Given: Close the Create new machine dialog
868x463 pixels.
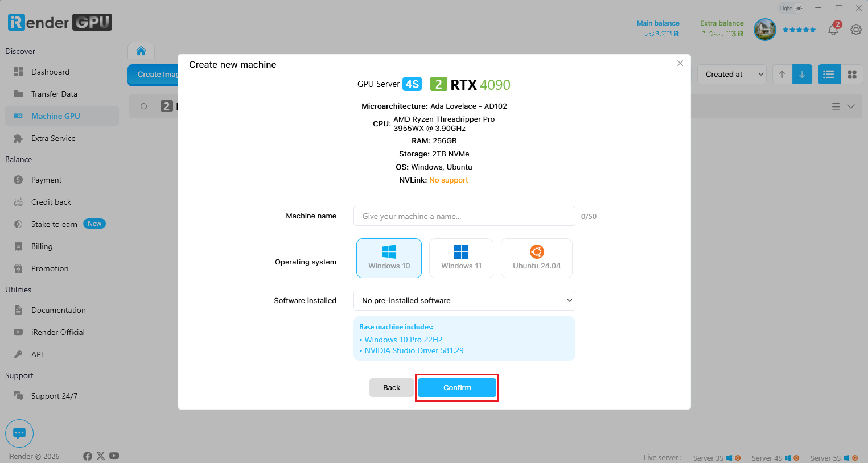Looking at the screenshot, I should pos(680,63).
